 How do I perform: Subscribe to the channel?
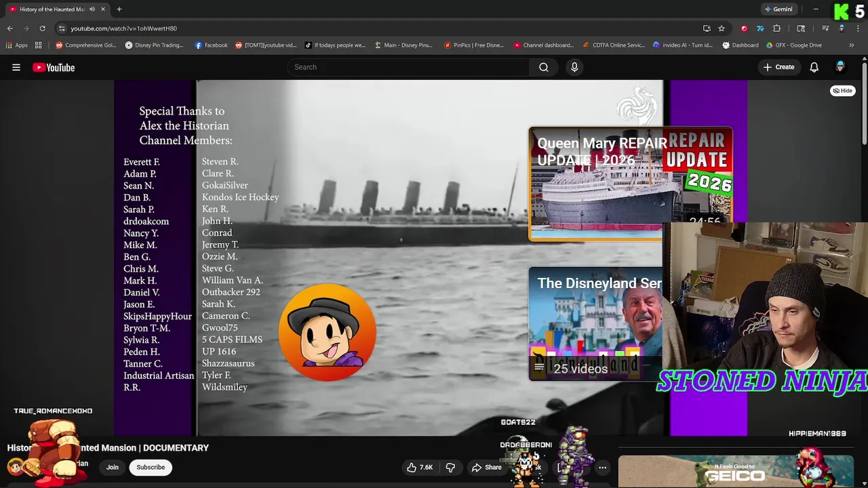[x=151, y=467]
